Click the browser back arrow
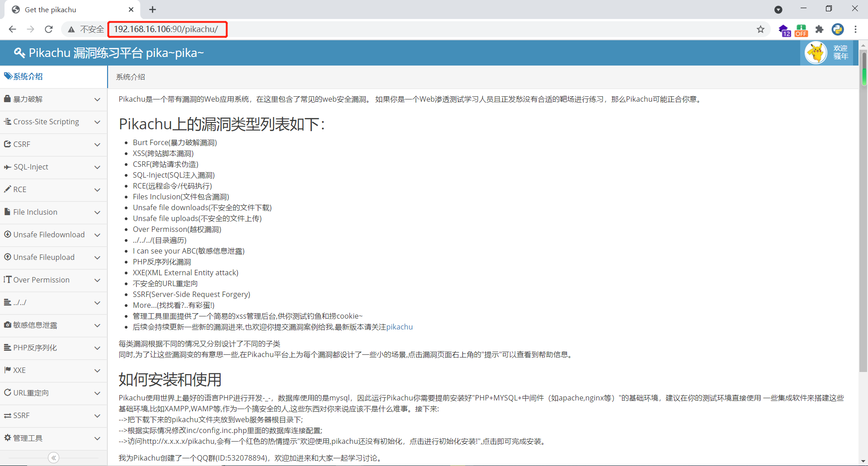Viewport: 868px width, 466px height. 12,29
